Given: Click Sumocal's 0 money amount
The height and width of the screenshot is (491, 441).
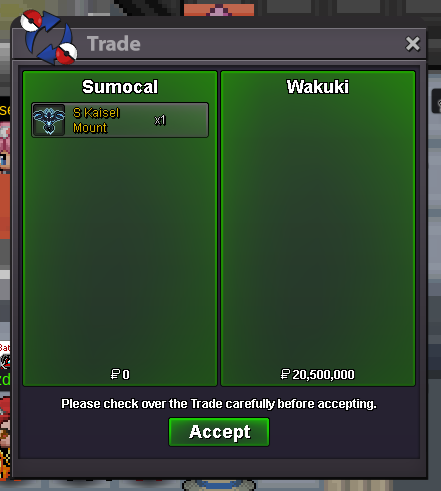Looking at the screenshot, I should click(x=126, y=375).
